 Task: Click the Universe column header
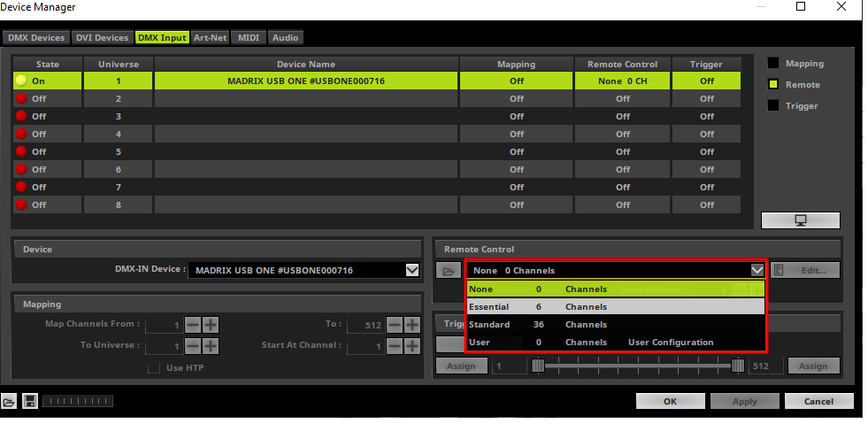pos(118,65)
